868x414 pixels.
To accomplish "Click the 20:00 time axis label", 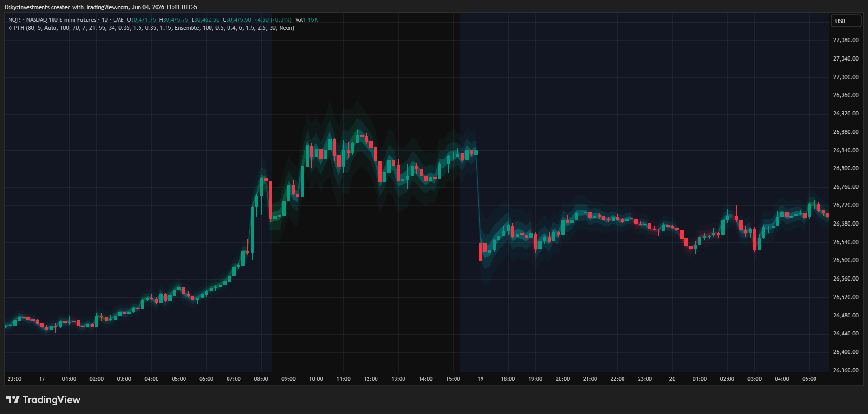I will (x=562, y=379).
